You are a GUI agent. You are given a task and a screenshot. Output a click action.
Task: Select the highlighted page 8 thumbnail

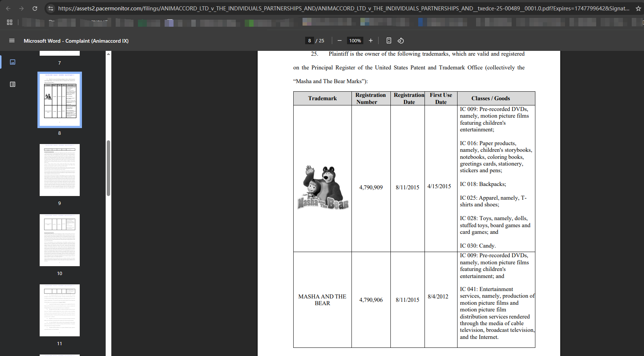60,100
